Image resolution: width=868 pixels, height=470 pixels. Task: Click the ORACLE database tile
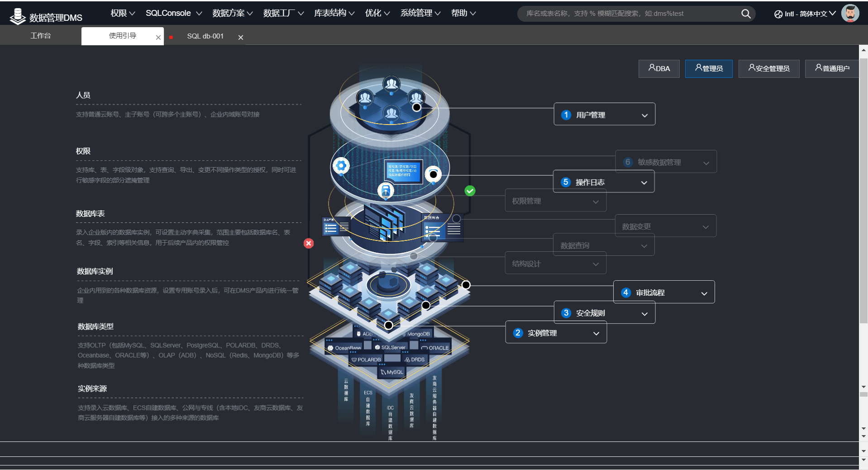tap(435, 348)
